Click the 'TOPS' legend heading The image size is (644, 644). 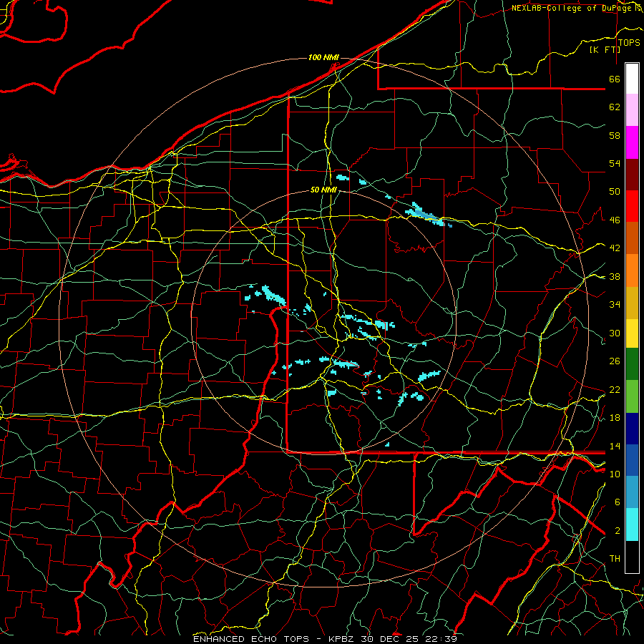pyautogui.click(x=629, y=43)
